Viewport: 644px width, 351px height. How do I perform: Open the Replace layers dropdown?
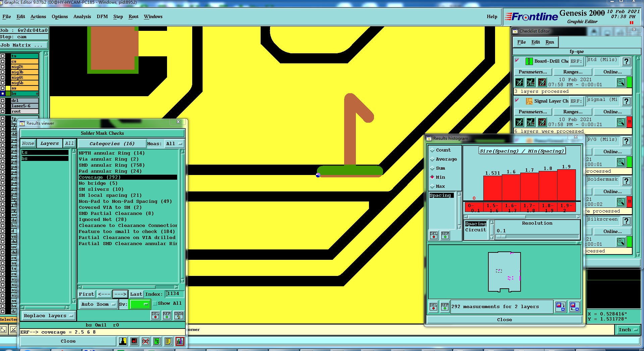pos(48,316)
